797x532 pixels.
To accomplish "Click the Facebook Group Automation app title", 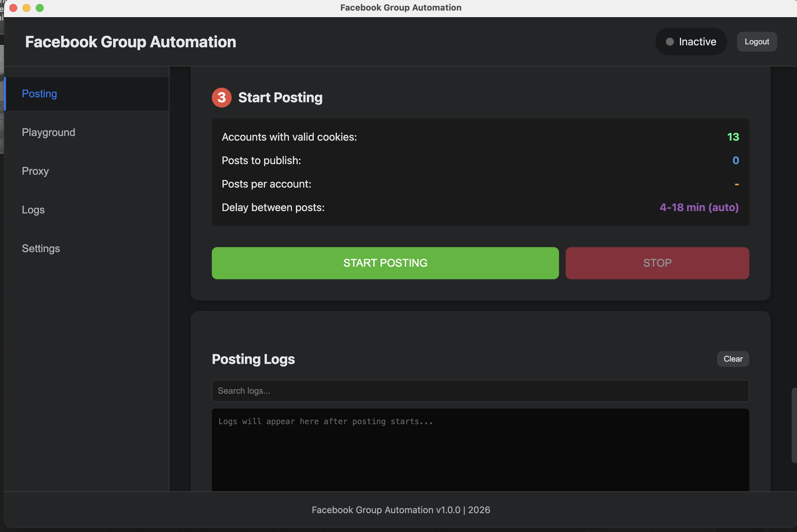I will (130, 42).
